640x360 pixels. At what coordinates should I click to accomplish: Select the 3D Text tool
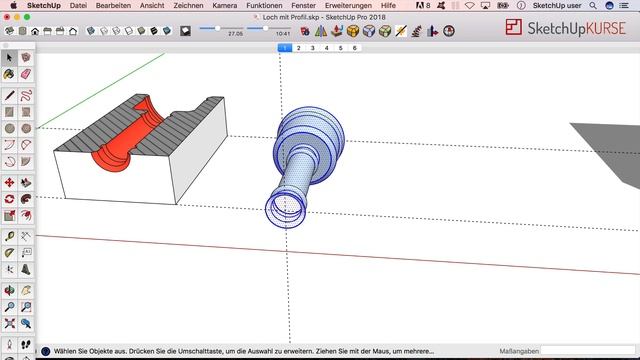point(26,269)
